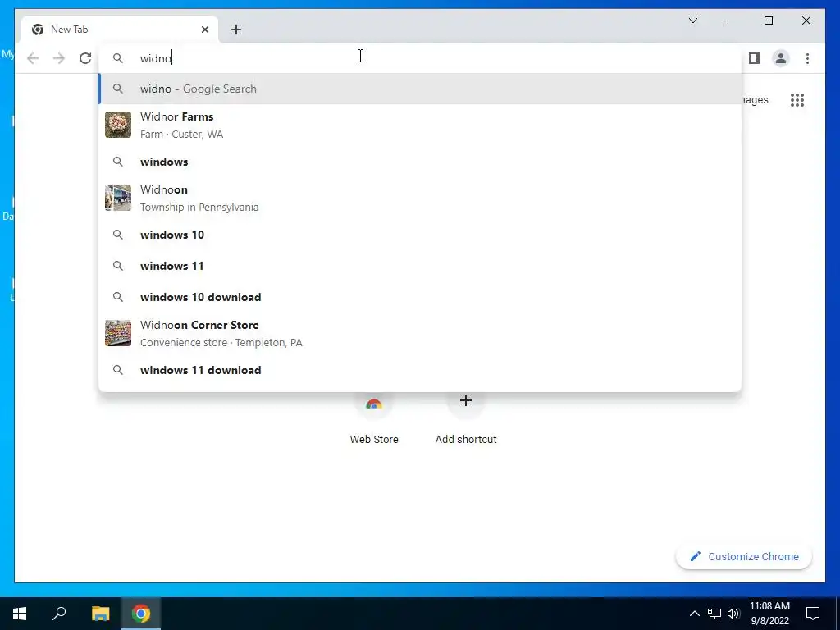
Task: Maximize the Chrome window
Action: (x=768, y=21)
